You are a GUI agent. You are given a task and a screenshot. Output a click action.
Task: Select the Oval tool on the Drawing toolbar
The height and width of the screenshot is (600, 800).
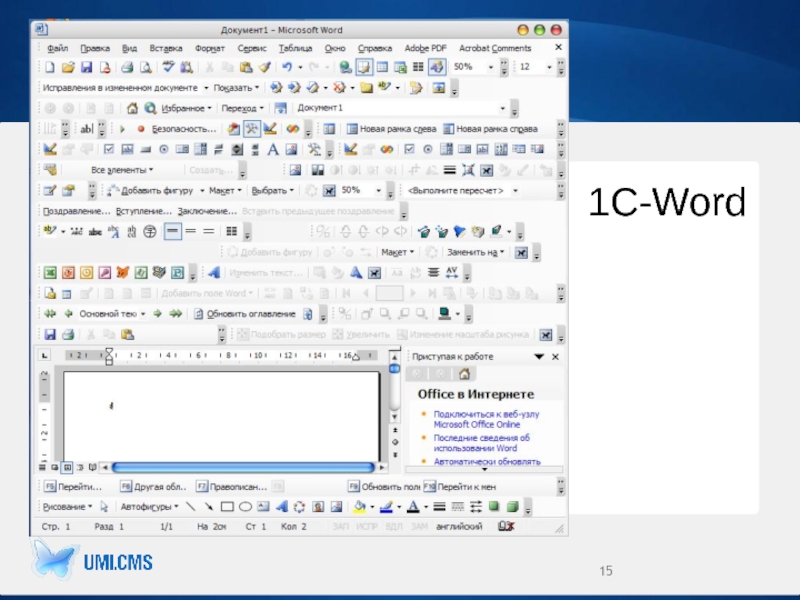[245, 507]
